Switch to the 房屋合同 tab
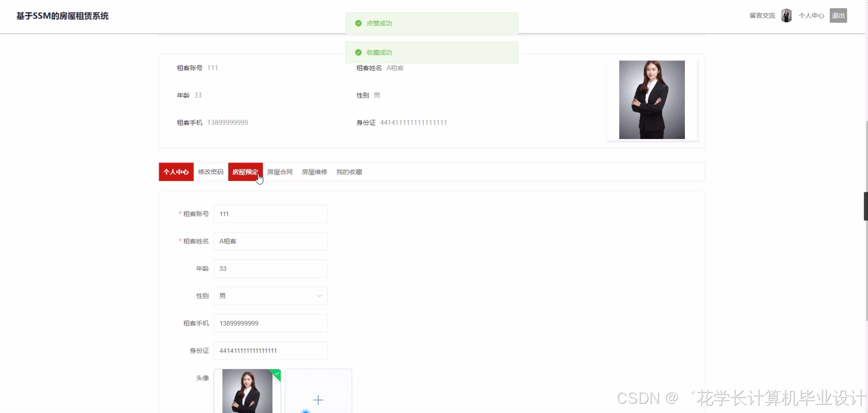Viewport: 868px width, 413px height. click(x=280, y=172)
